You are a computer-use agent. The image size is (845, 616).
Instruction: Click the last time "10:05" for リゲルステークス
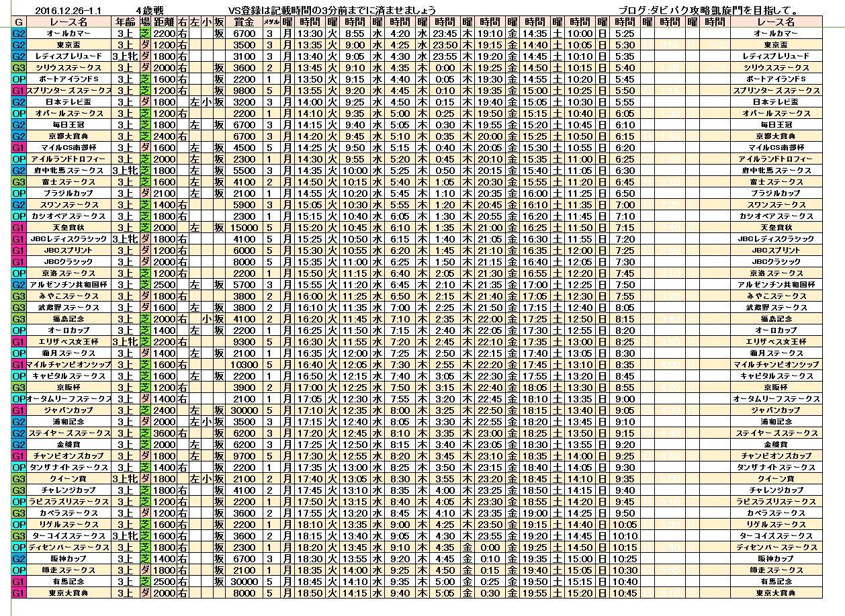(625, 524)
